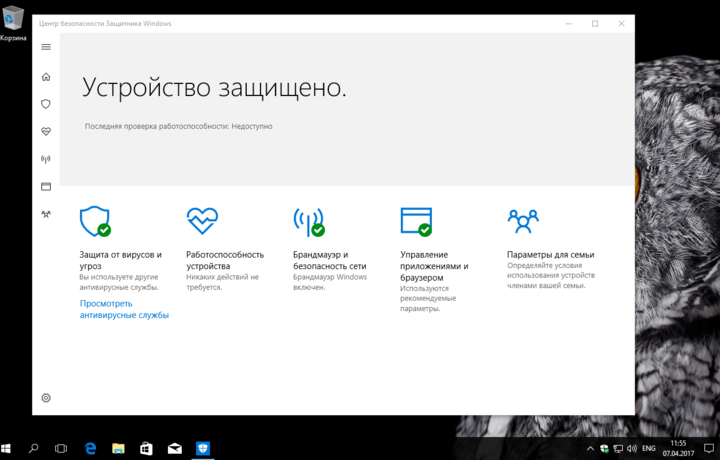Click 'Брандмауэр Windows включен.' text
Screen dimensions: 720x460
(330, 282)
